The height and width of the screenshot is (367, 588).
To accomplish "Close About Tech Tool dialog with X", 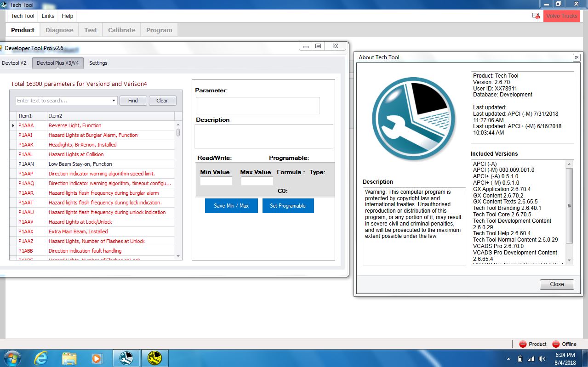I will (577, 57).
